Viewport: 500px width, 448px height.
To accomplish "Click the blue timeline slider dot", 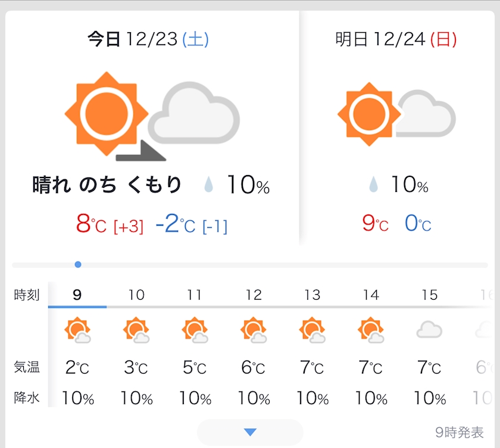I will [78, 265].
